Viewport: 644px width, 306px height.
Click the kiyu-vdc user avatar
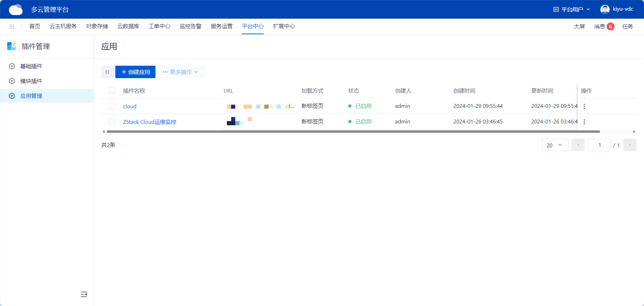[605, 9]
